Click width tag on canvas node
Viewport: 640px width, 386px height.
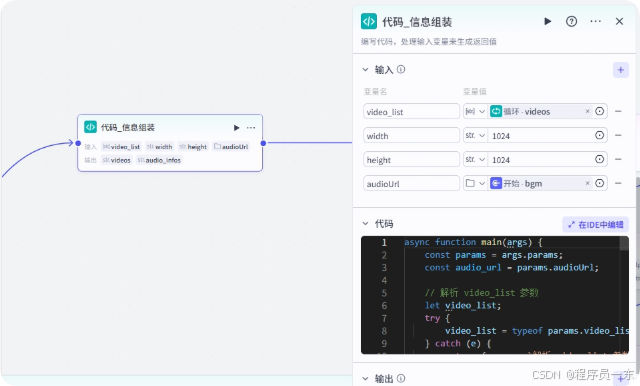pyautogui.click(x=160, y=146)
